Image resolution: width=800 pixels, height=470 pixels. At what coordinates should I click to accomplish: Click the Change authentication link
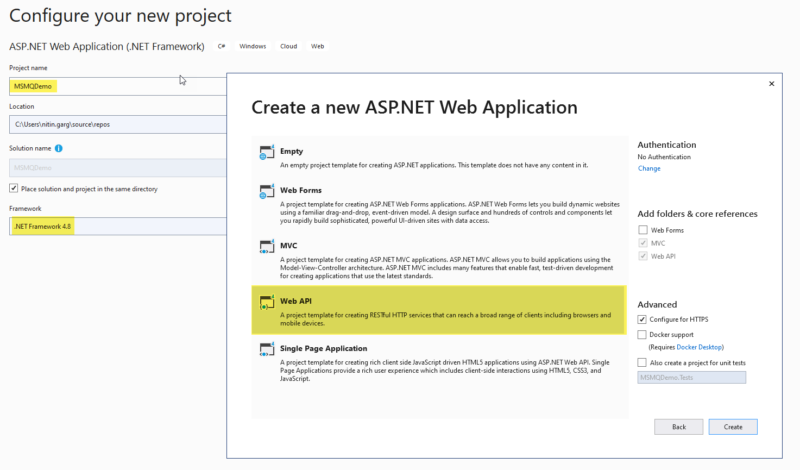coord(649,168)
